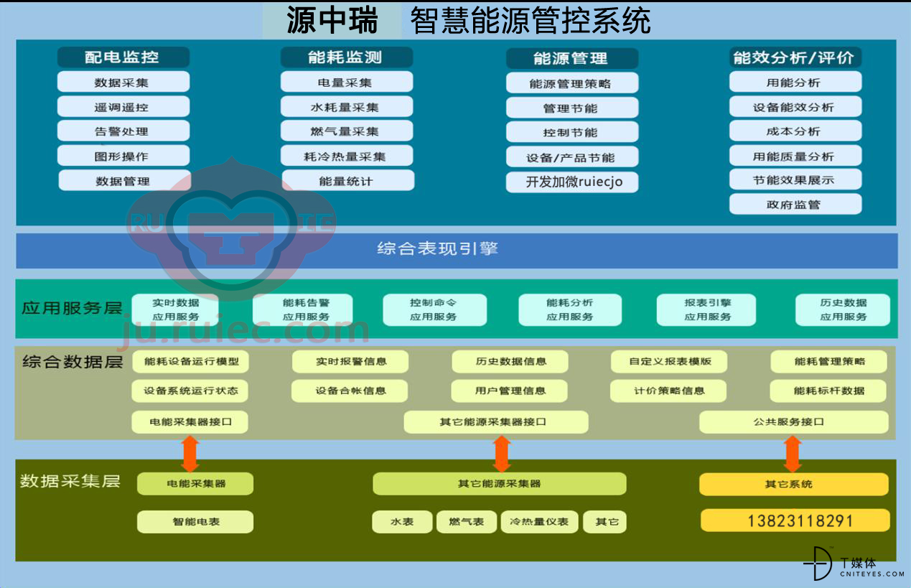The width and height of the screenshot is (911, 588).
Task: Choose the 设备/产品节能 item
Action: coord(571,157)
